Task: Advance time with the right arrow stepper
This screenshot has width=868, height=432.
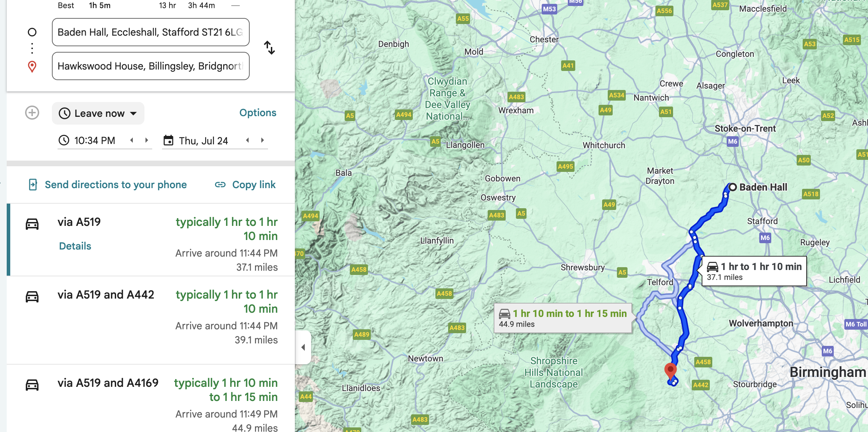Action: point(147,140)
